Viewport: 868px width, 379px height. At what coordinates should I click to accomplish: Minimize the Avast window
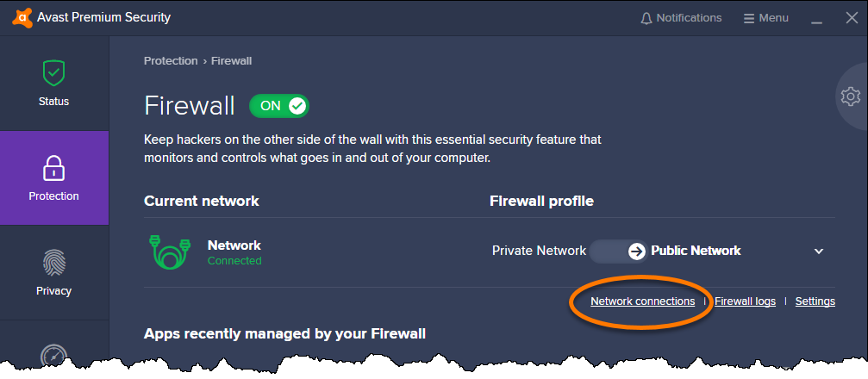point(816,19)
